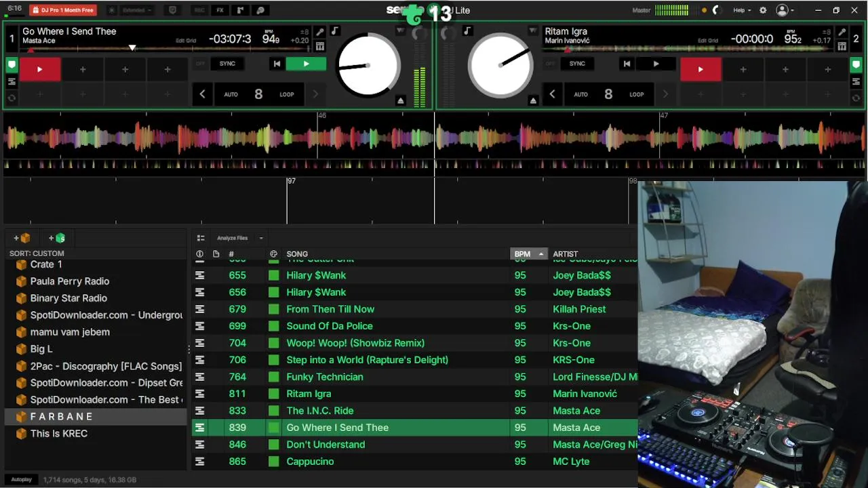Open deck 2 beatgrid editor icon
868x488 pixels.
(x=842, y=46)
